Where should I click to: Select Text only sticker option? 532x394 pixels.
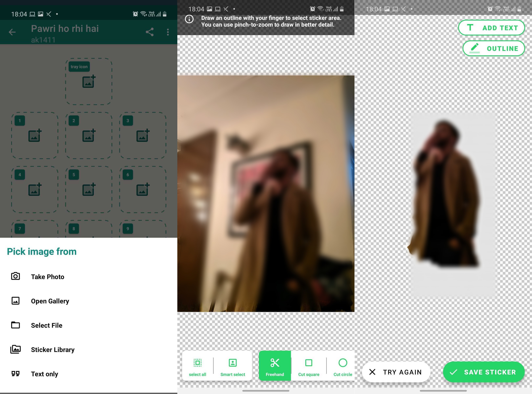coord(44,374)
